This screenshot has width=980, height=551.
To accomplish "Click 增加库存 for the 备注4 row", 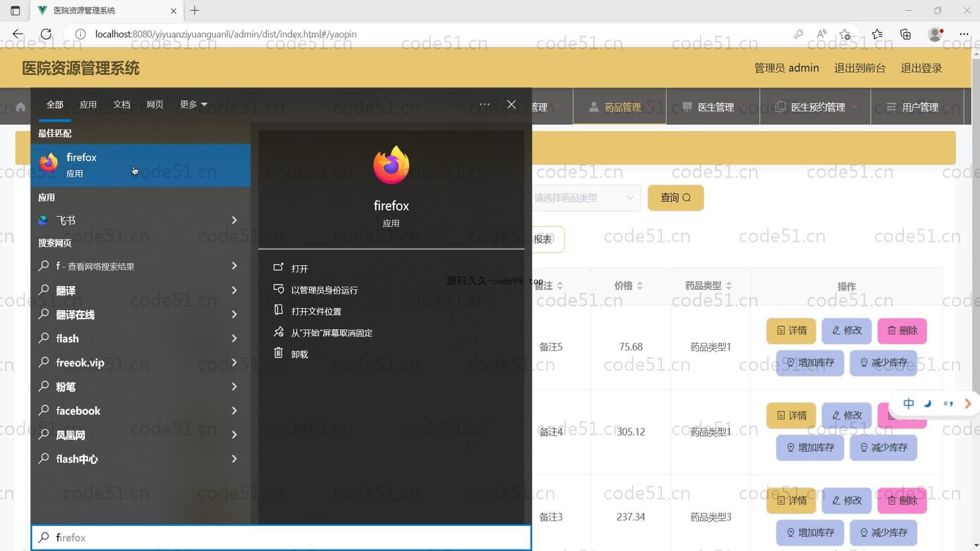I will click(810, 447).
